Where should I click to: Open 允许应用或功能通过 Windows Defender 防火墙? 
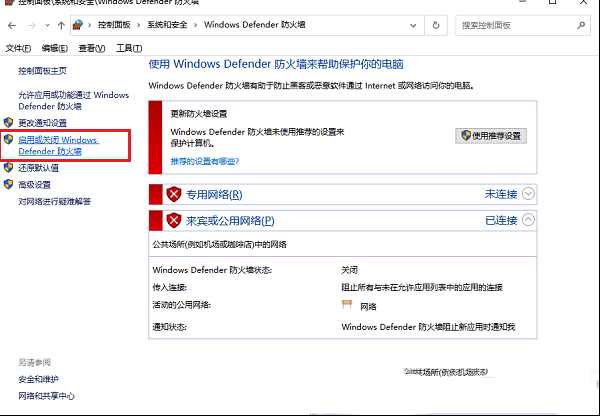(x=73, y=100)
